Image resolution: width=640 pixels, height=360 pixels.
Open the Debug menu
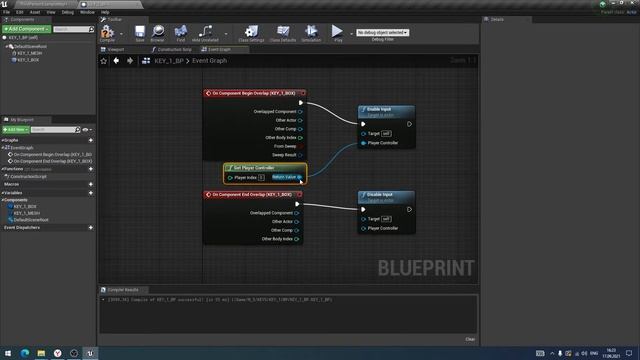[68, 12]
